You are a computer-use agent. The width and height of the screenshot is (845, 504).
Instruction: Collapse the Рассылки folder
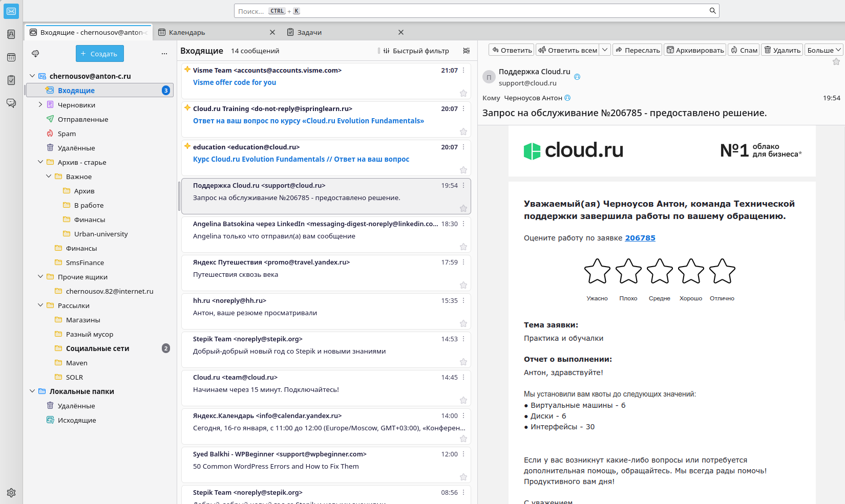point(40,305)
